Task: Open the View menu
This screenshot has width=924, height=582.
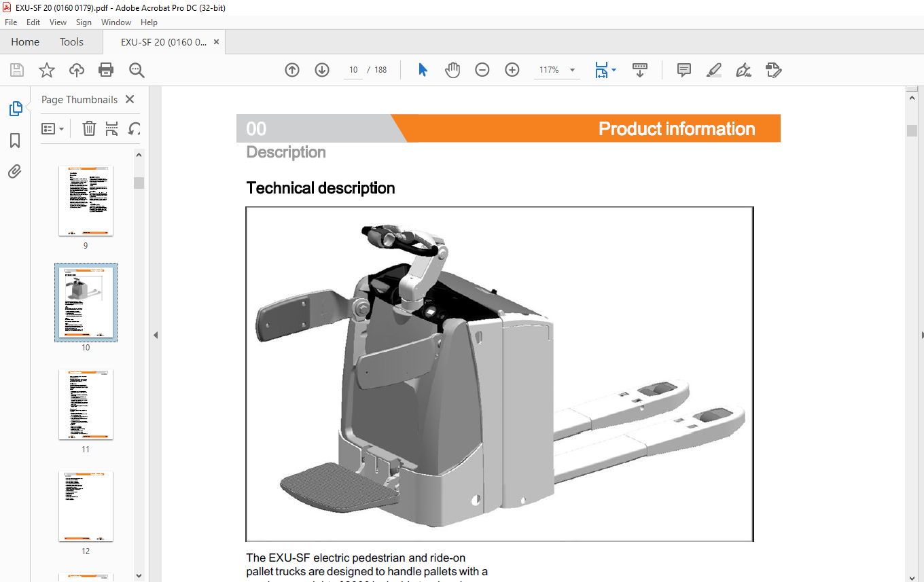Action: (x=58, y=22)
